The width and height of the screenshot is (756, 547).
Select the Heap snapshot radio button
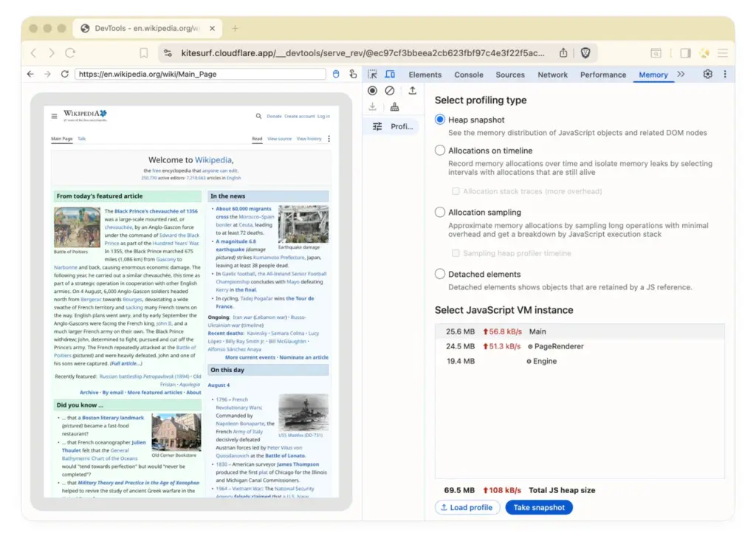pos(440,120)
